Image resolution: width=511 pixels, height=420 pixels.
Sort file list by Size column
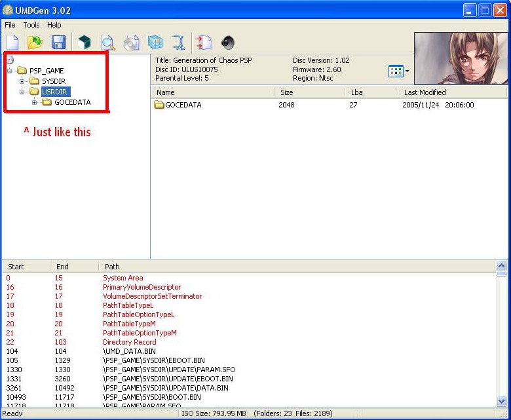(287, 92)
